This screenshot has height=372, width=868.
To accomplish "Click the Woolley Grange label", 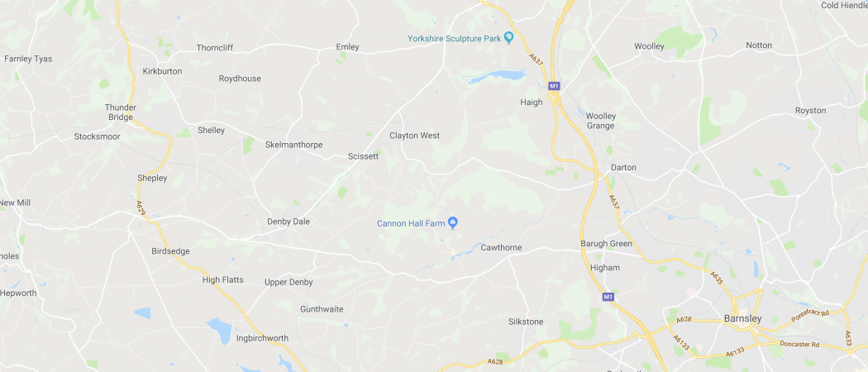I will click(601, 122).
